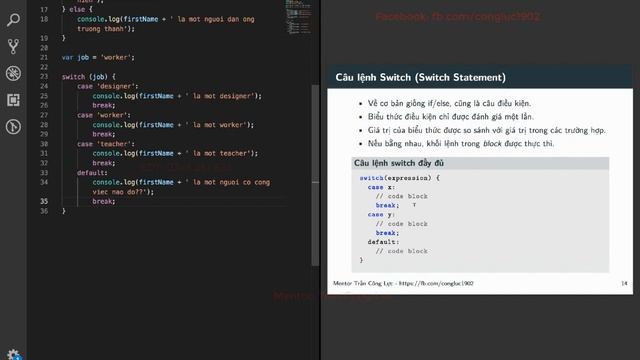The height and width of the screenshot is (360, 640).
Task: Click slide title 'Câu lệnh Switch (Switch Statement)'
Action: tap(420, 77)
